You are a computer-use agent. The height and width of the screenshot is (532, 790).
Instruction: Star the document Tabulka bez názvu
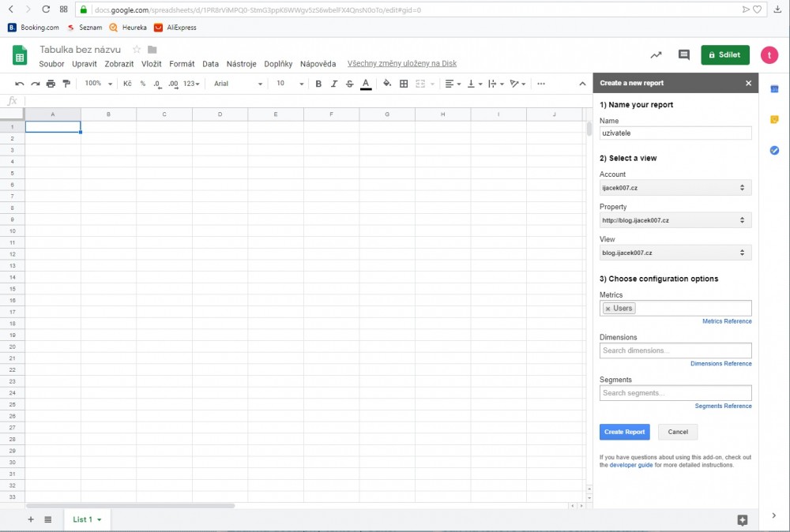[x=137, y=50]
